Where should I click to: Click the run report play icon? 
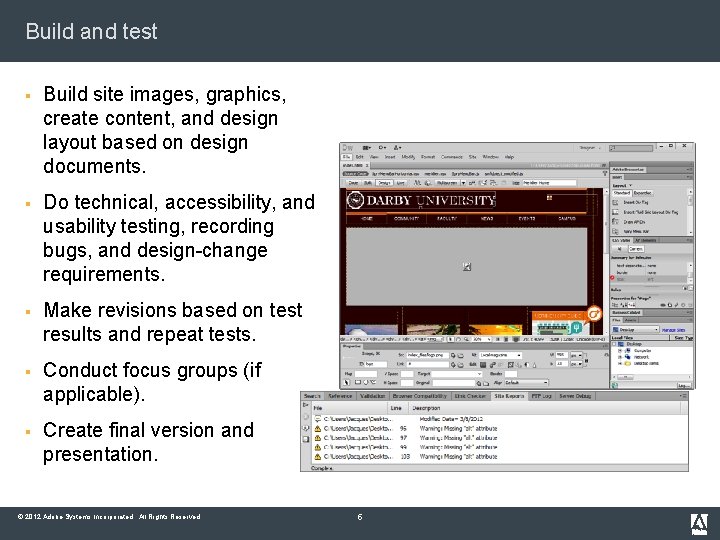[305, 405]
